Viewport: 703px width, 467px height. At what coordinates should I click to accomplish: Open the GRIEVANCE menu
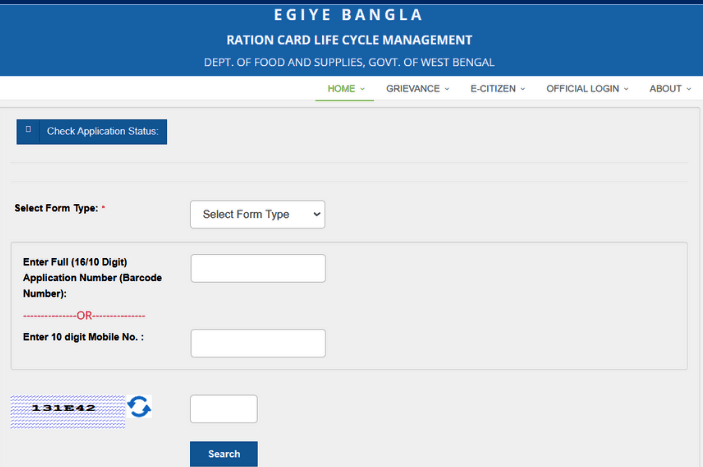click(x=417, y=89)
